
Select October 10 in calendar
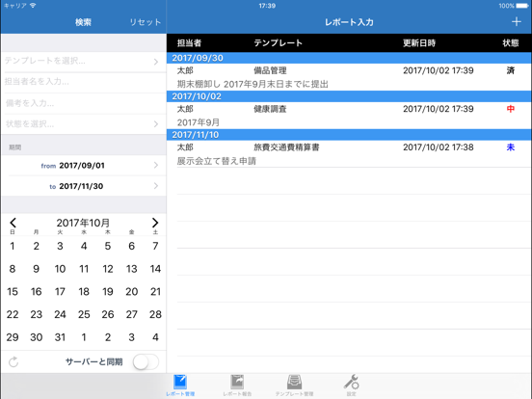(x=60, y=269)
